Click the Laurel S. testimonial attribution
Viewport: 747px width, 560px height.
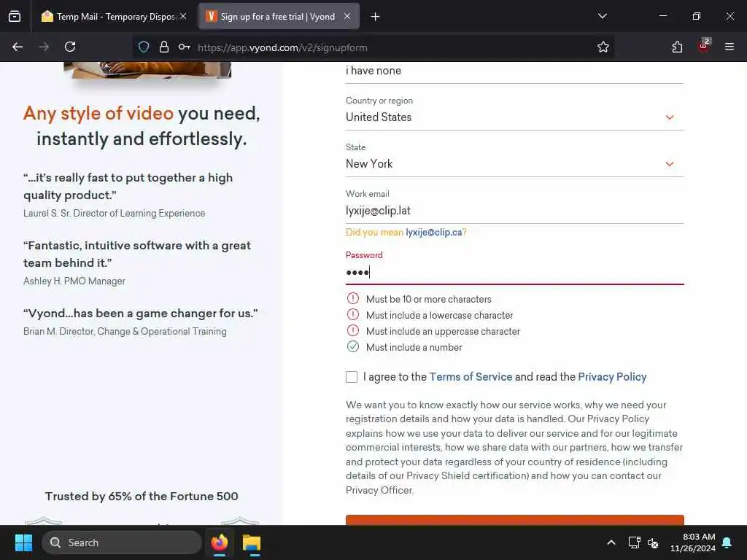tap(115, 214)
